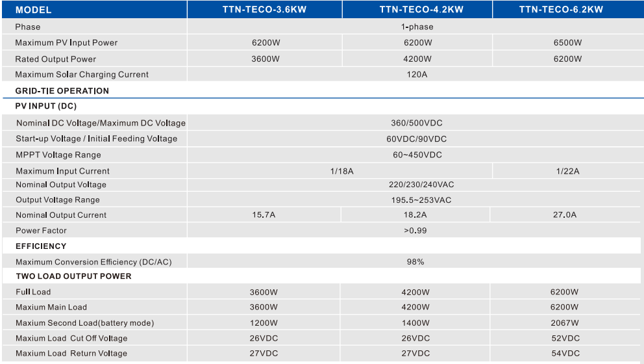Click the TWO LOAD OUTPUT POWER heading
Viewport: 644px width, 364px height.
pyautogui.click(x=73, y=276)
